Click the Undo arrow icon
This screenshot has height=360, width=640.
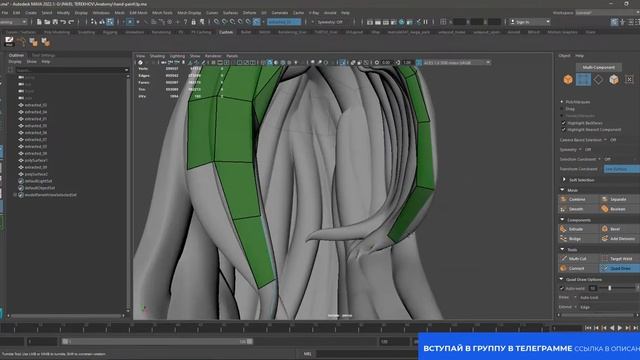[x=63, y=22]
